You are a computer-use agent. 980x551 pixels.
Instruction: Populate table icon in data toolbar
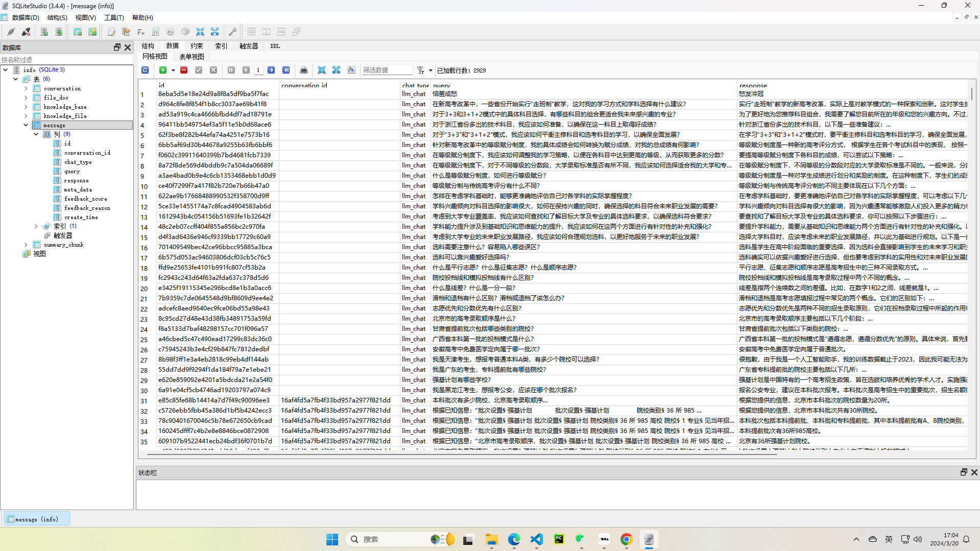point(351,70)
